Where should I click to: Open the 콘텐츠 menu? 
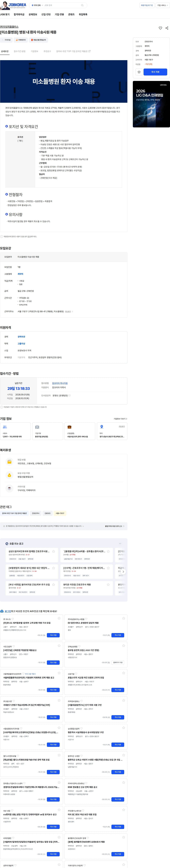click(x=71, y=14)
